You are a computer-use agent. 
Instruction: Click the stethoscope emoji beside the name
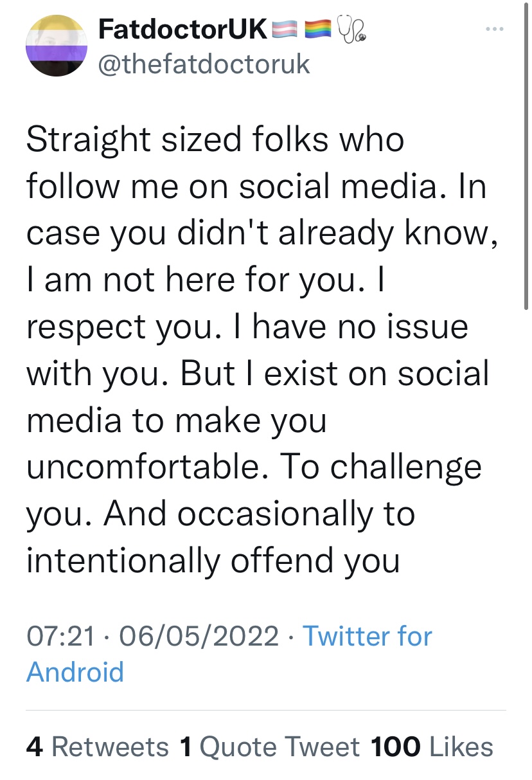[351, 30]
